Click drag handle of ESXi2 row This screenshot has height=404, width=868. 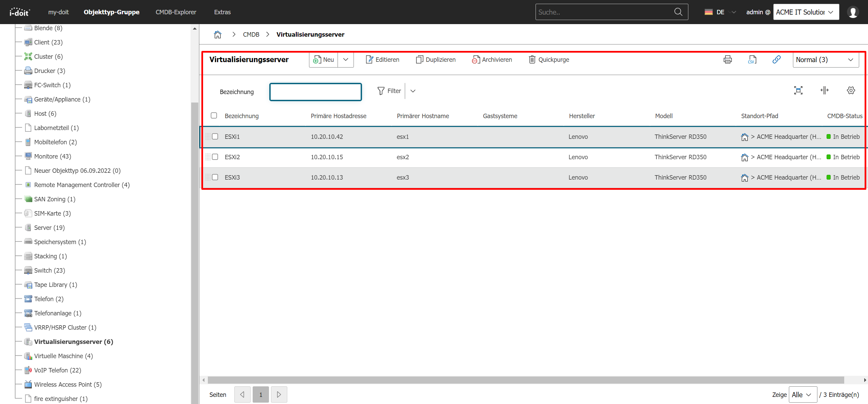pos(208,157)
